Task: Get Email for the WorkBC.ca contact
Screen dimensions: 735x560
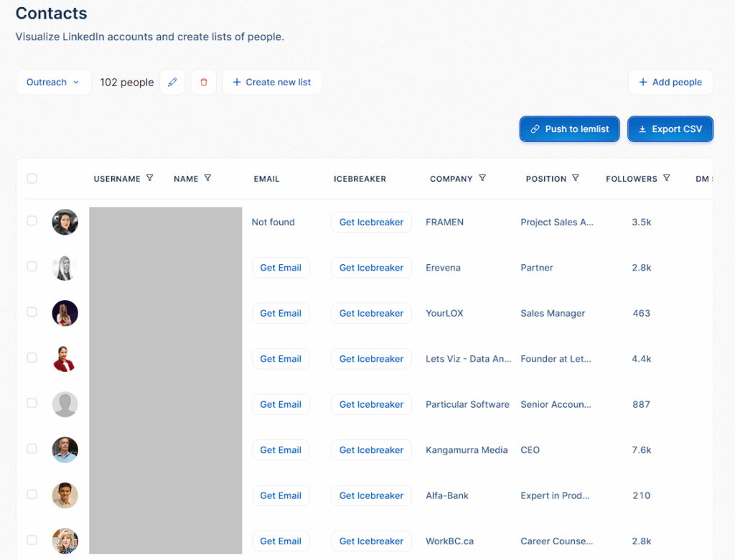Action: (281, 541)
